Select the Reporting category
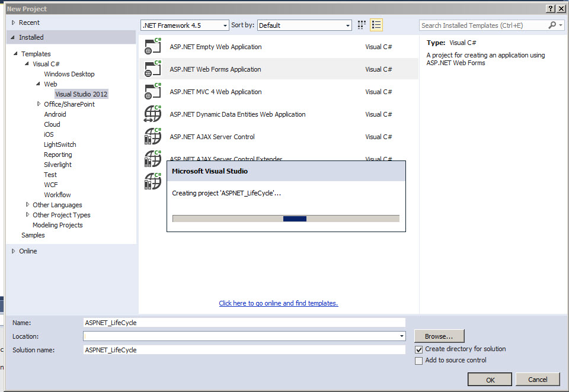Viewport: 569px width, 392px height. pyautogui.click(x=58, y=155)
